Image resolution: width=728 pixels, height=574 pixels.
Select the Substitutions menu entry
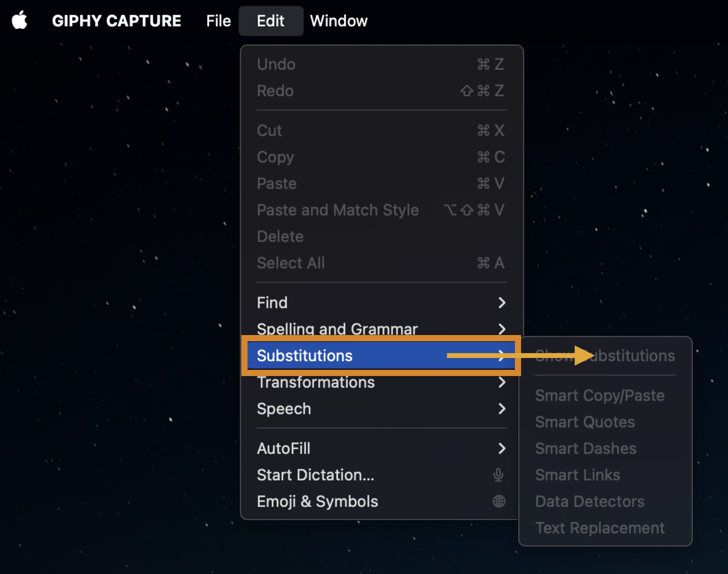click(381, 356)
